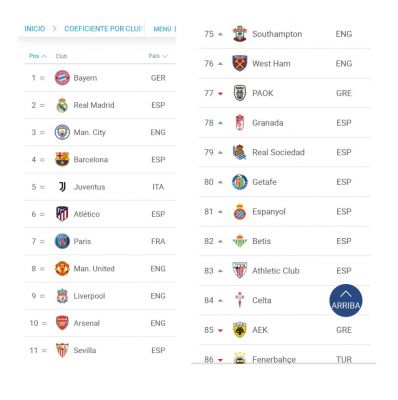Open the País column sort dropdown
Image resolution: width=398 pixels, height=400 pixels.
tap(164, 56)
